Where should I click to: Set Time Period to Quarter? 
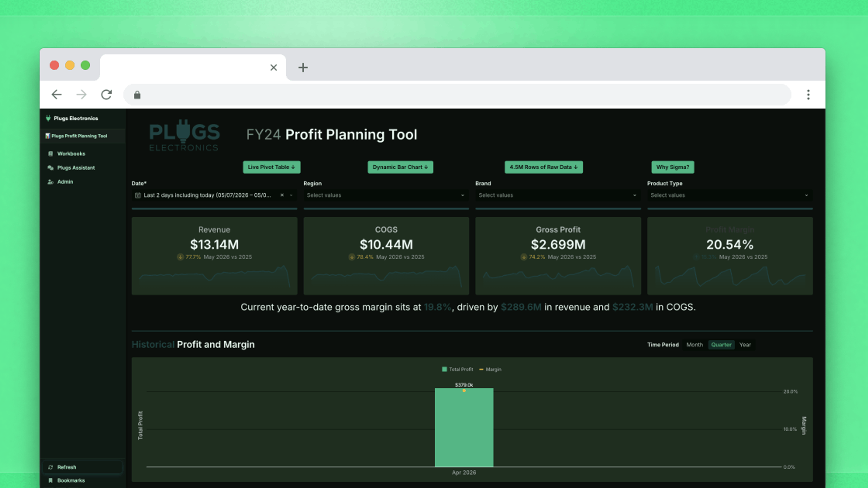pos(721,345)
